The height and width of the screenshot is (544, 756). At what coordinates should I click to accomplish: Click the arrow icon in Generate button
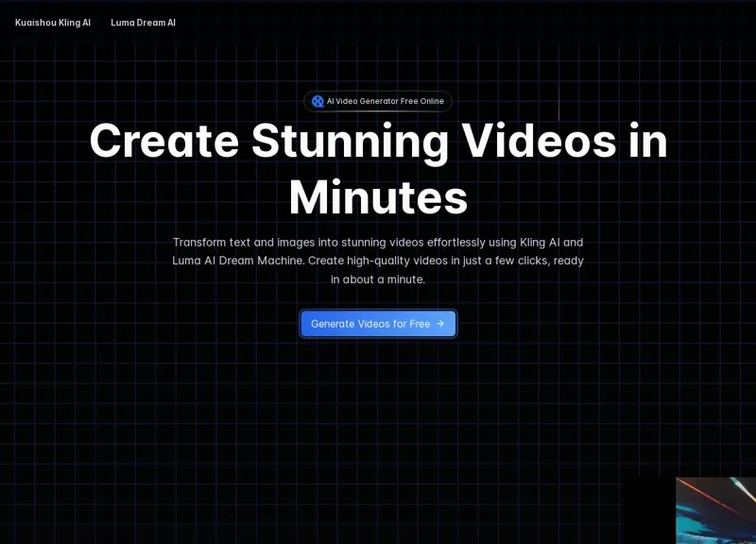point(440,324)
